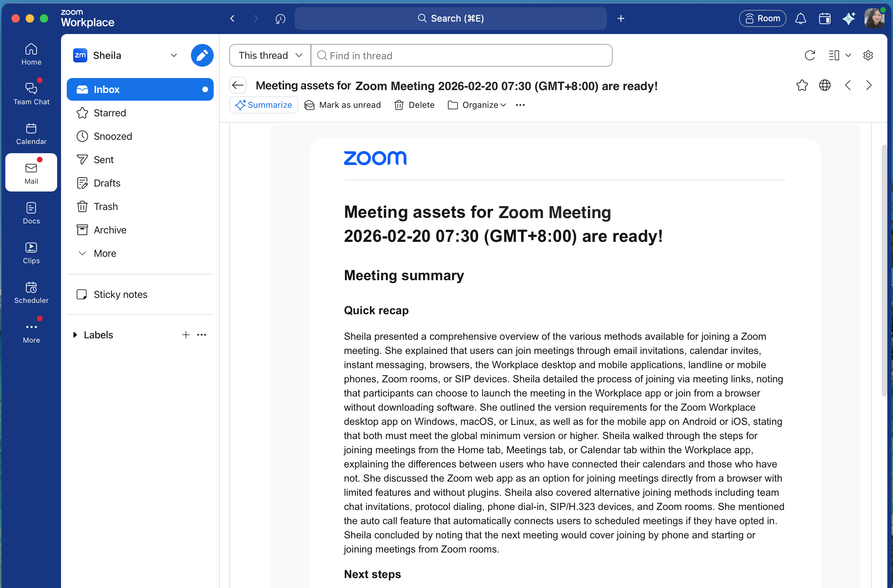Click the Summarize button
The height and width of the screenshot is (588, 893).
click(263, 105)
